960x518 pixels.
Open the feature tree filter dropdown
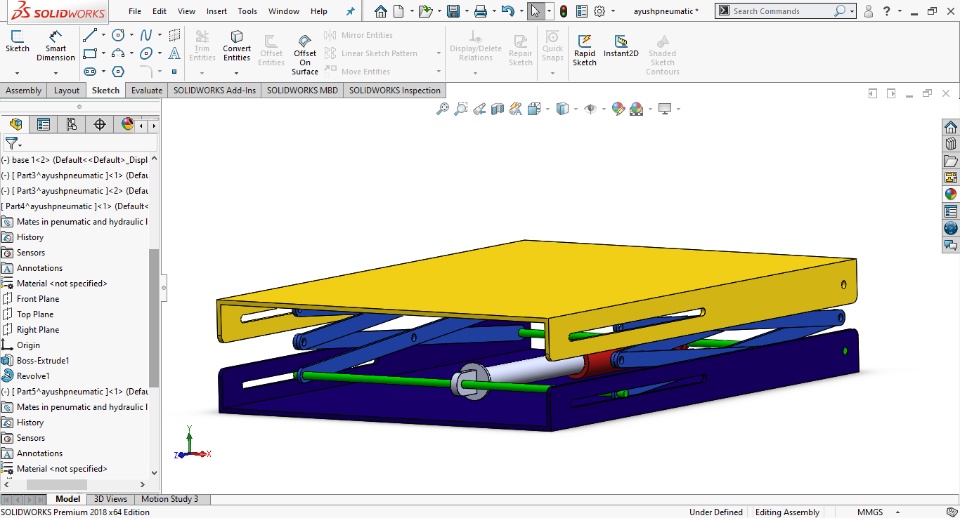13,144
